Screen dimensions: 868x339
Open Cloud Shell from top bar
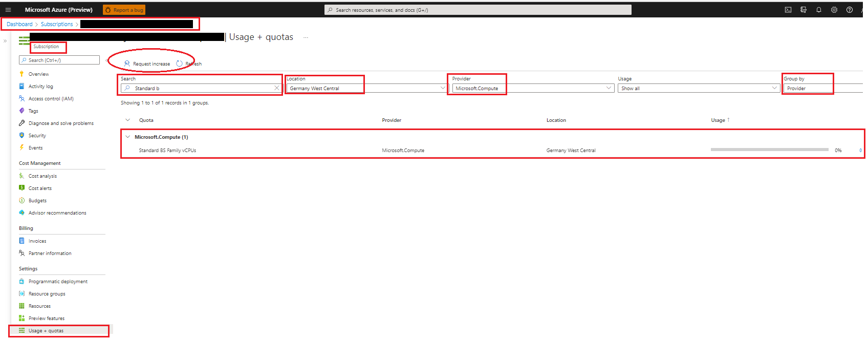point(788,10)
